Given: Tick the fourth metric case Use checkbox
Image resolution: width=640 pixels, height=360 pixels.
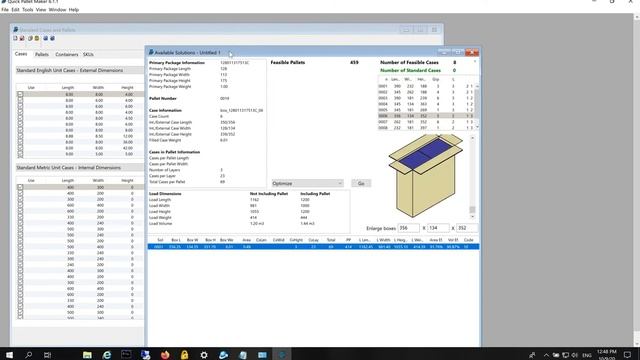Looking at the screenshot, I should [20, 205].
